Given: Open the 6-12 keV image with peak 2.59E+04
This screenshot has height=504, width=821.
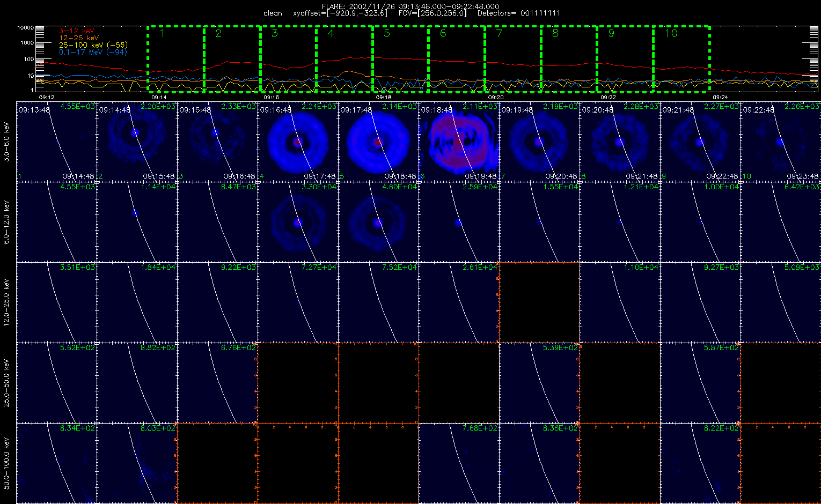Looking at the screenshot, I should 459,222.
